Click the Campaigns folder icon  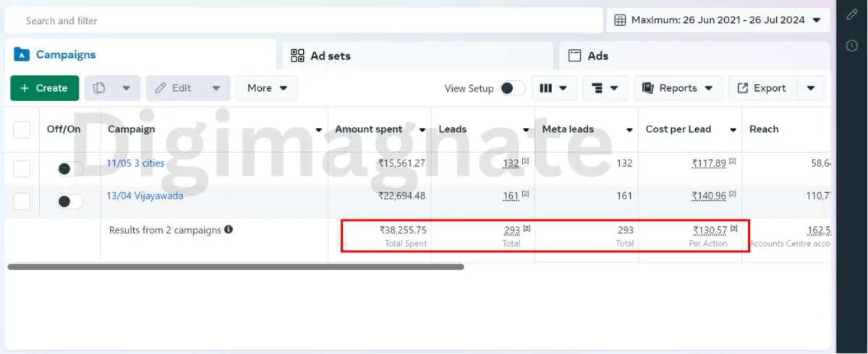[22, 54]
